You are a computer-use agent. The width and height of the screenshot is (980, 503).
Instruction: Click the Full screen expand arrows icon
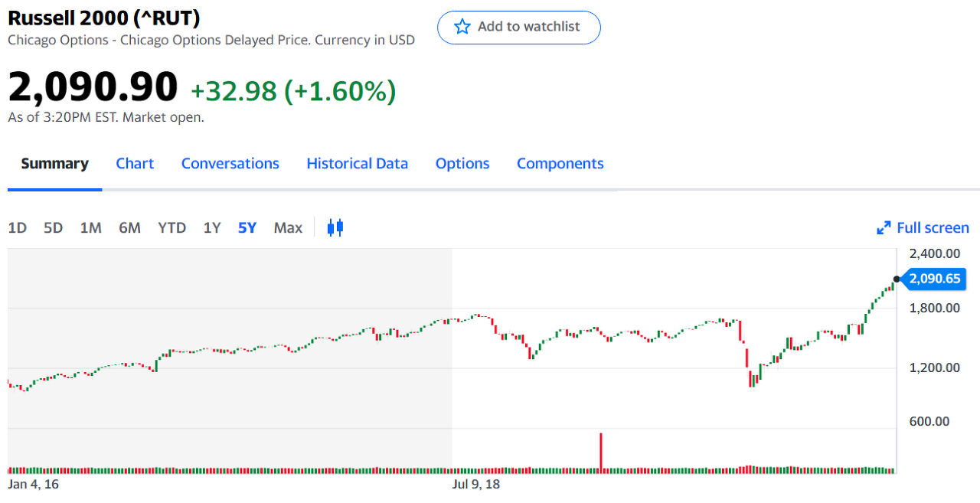pos(884,227)
